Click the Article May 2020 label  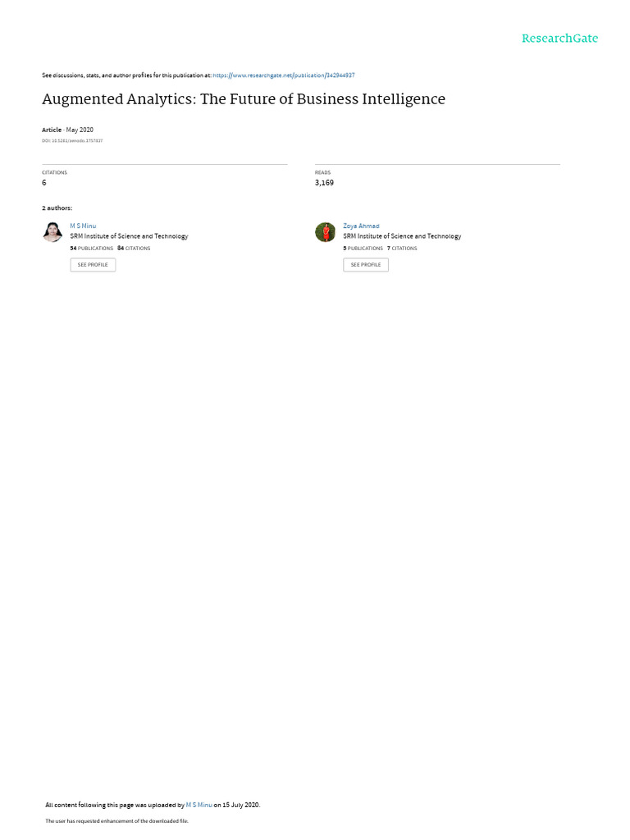click(x=67, y=130)
